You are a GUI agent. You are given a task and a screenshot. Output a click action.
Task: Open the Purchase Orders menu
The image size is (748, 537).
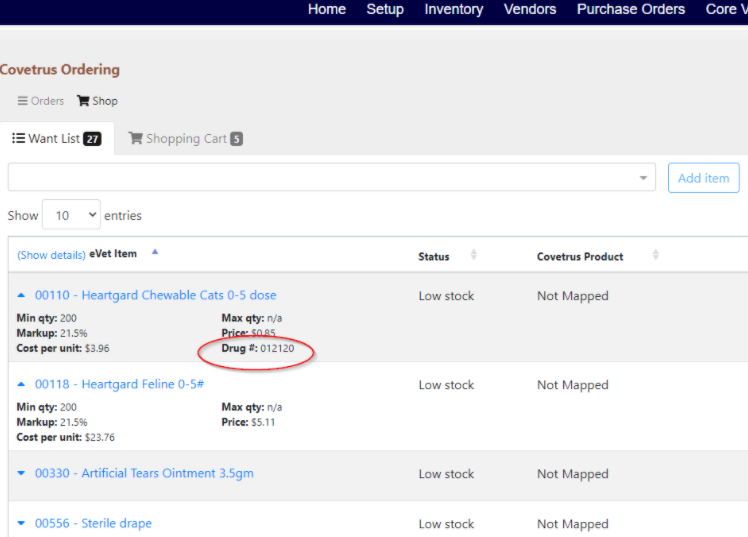pos(631,9)
